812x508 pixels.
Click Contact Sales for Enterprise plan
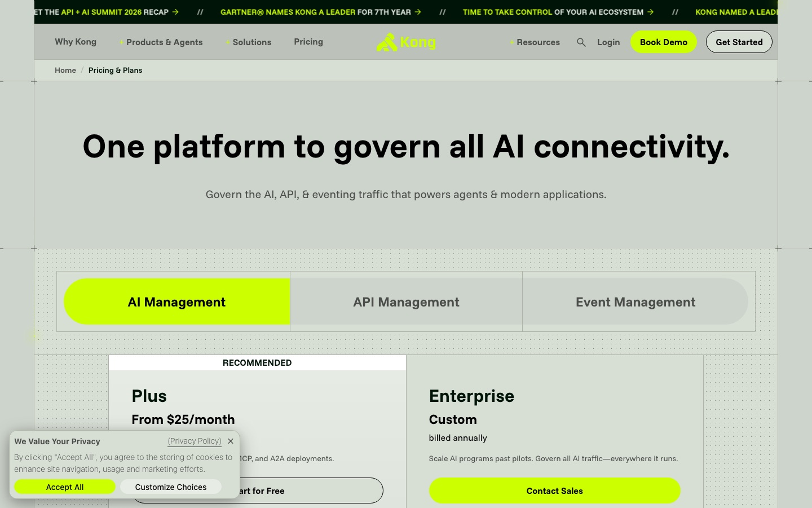[555, 491]
